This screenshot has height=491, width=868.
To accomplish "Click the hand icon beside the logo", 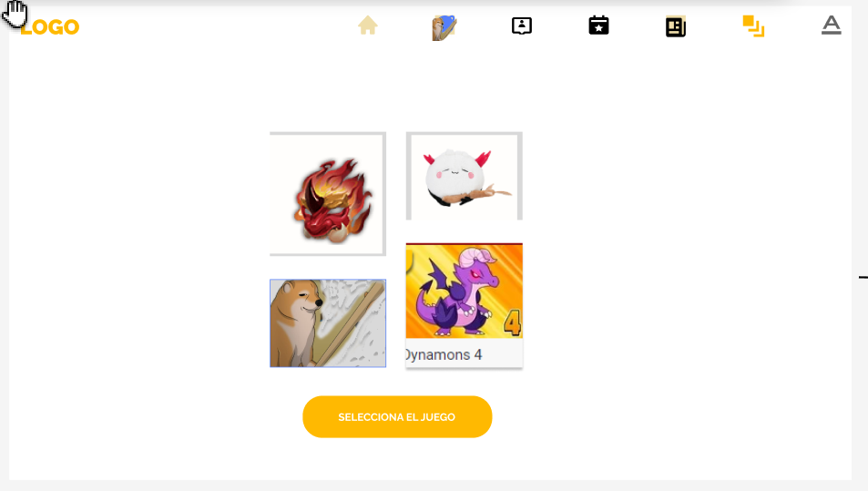I will click(x=15, y=14).
